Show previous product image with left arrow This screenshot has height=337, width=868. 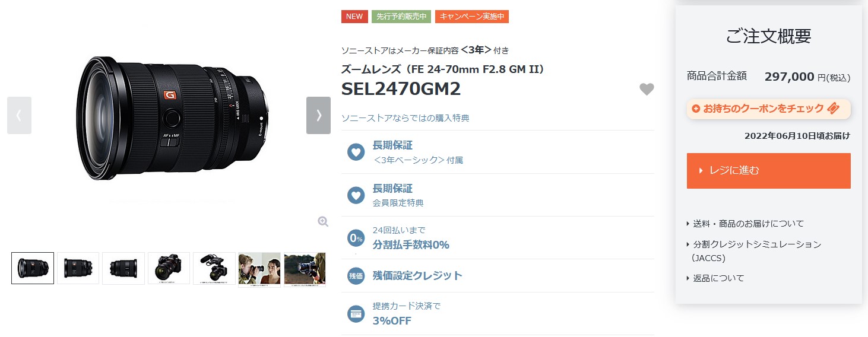(x=19, y=115)
